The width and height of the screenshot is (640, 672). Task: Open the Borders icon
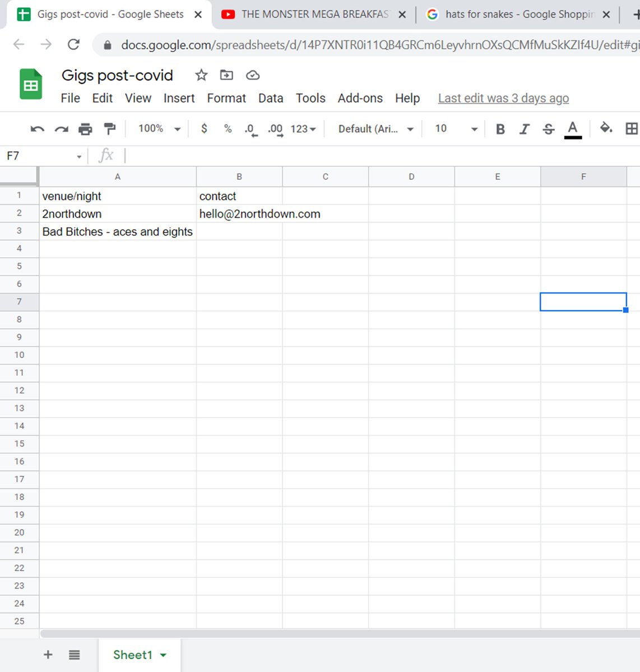pos(632,128)
